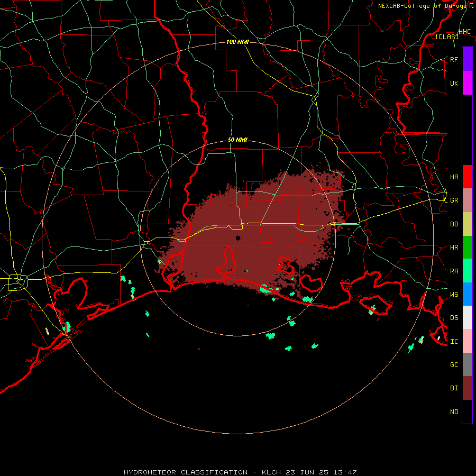This screenshot has height=476, width=476.
Task: Click the "BD" legend label
Action: [x=454, y=224]
